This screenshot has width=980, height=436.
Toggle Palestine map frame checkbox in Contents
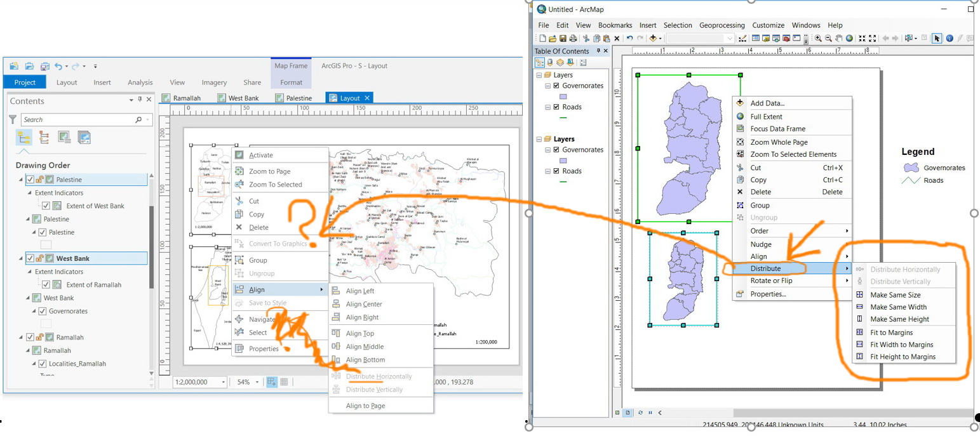(30, 180)
